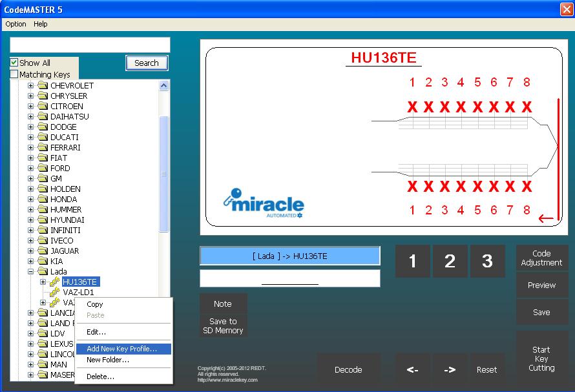Screen dimensions: 575x392
Task: Select the INFINITI folder icon
Action: 43,230
